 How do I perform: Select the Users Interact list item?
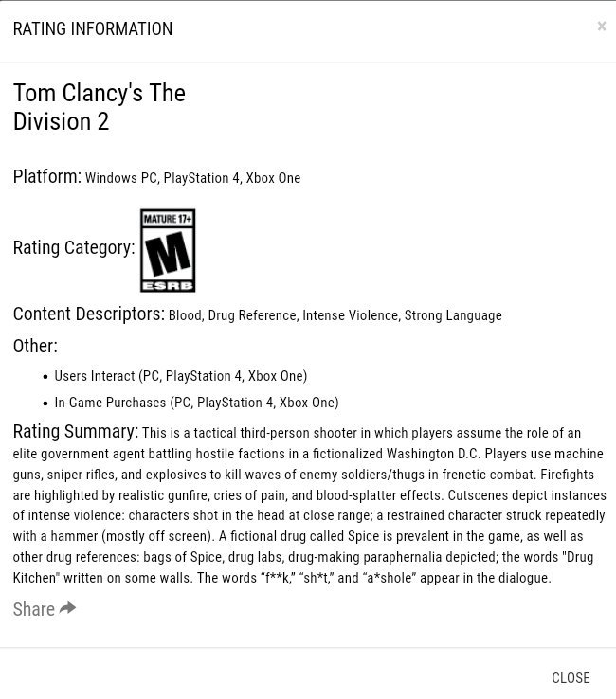(181, 376)
